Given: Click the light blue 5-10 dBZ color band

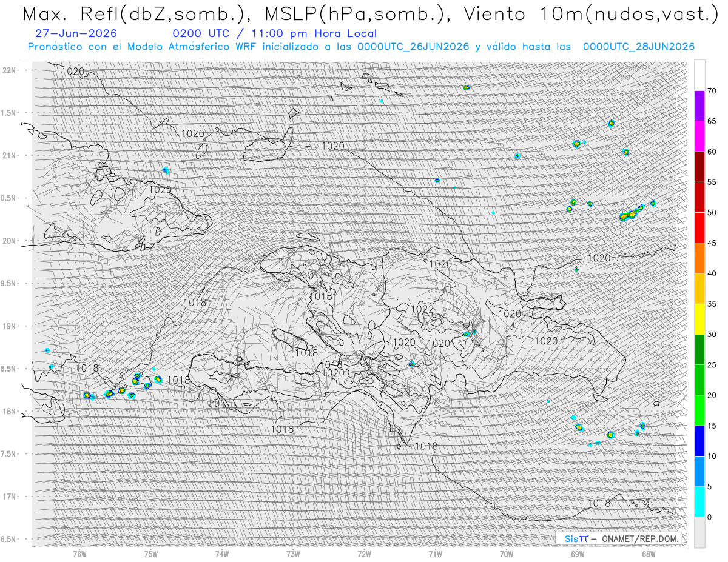Looking at the screenshot, I should [699, 471].
